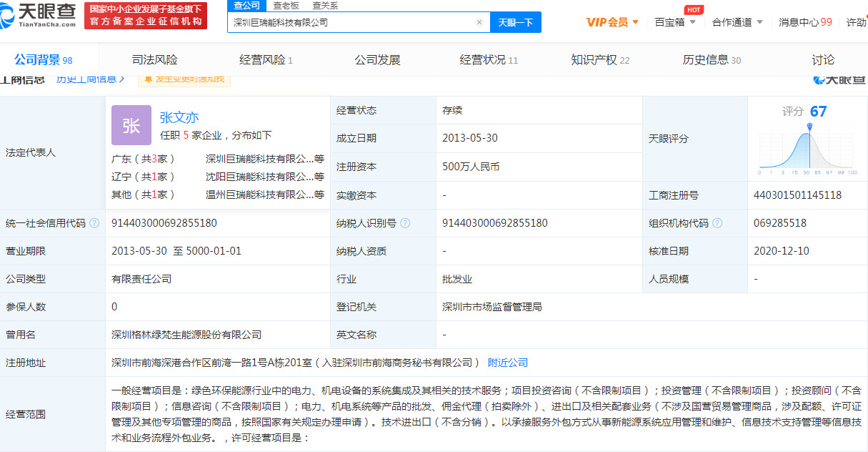Switch to the 公司背景 tab
The width and height of the screenshot is (868, 452).
(43, 60)
